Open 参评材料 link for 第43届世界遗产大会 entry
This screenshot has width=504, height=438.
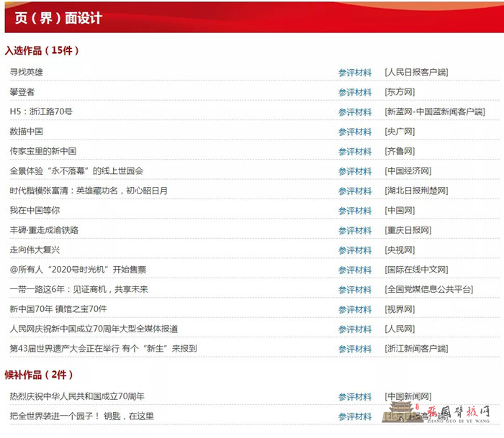tap(355, 349)
